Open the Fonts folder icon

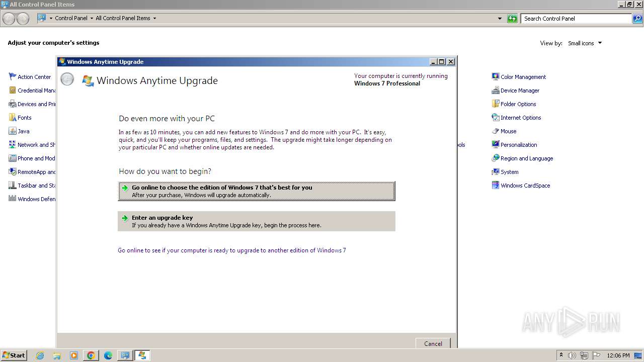coord(13,117)
